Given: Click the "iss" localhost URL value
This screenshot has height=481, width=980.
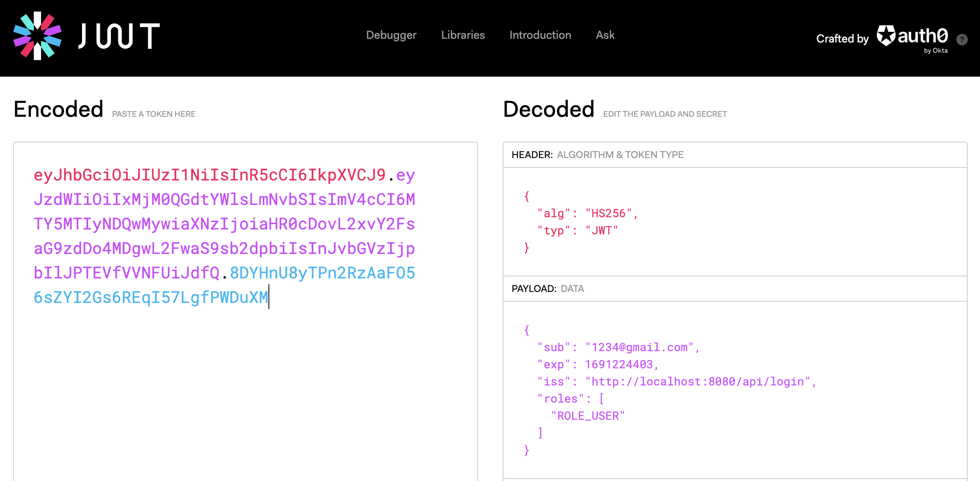Looking at the screenshot, I should point(698,382).
